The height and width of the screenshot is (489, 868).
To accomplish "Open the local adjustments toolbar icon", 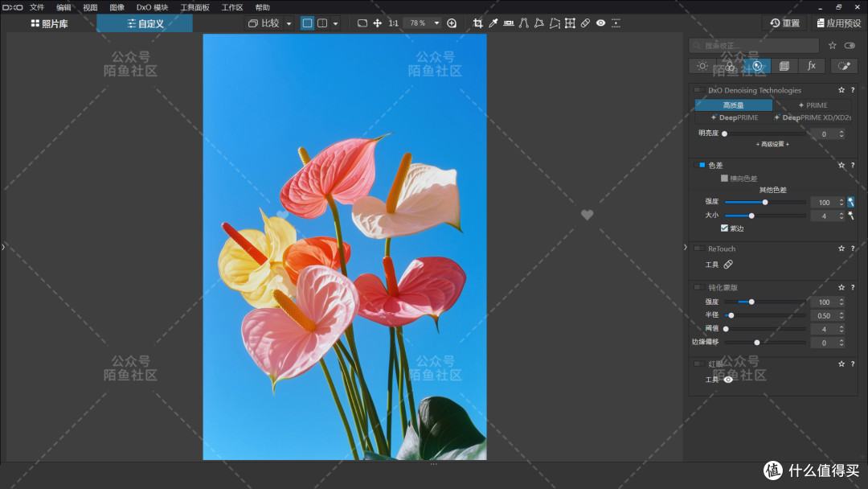I will [616, 23].
